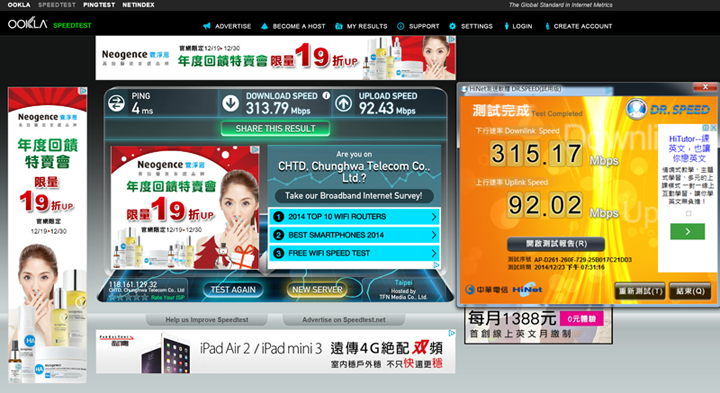The image size is (720, 393).
Task: Click the ping arrows icon
Action: 116,104
